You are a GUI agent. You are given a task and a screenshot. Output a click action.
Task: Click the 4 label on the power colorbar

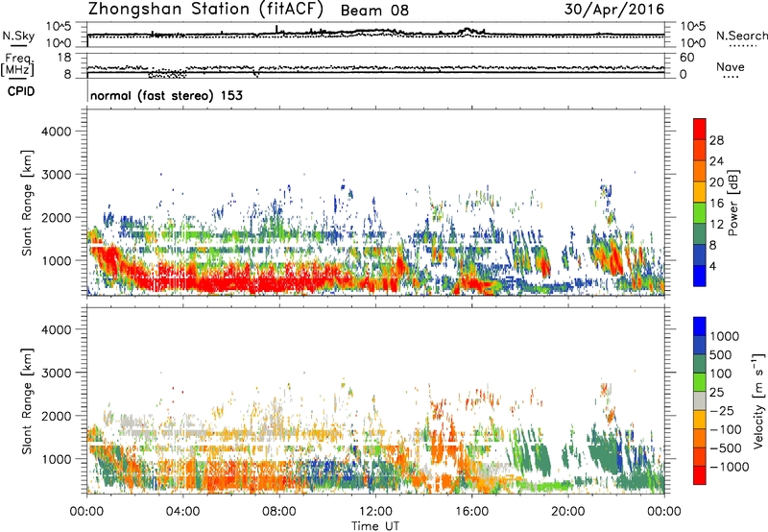click(x=713, y=266)
